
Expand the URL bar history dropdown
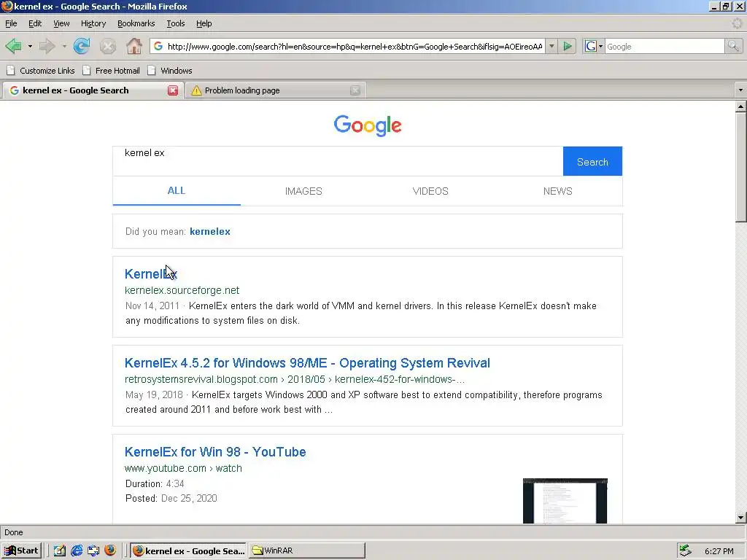pyautogui.click(x=551, y=46)
